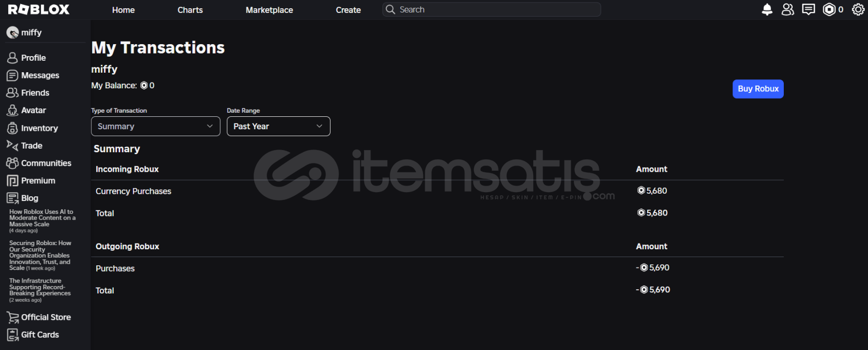The image size is (868, 350).
Task: Open Profile link in sidebar
Action: coord(33,58)
